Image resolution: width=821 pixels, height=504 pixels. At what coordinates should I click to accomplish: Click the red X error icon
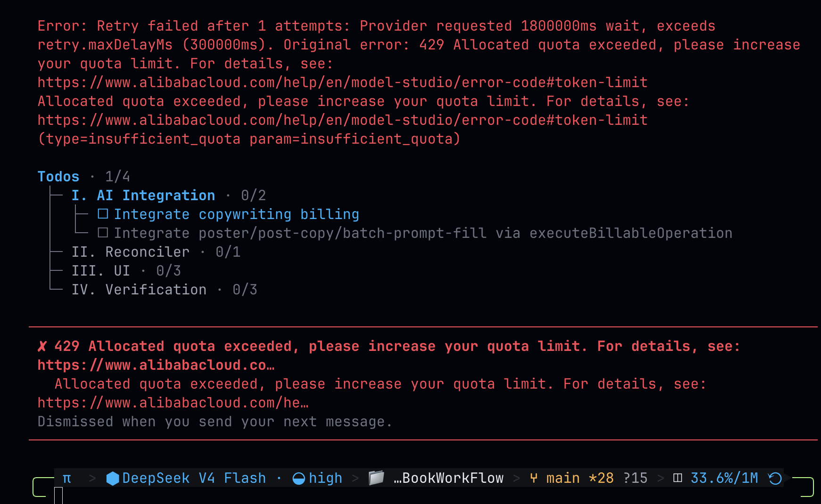pos(42,347)
